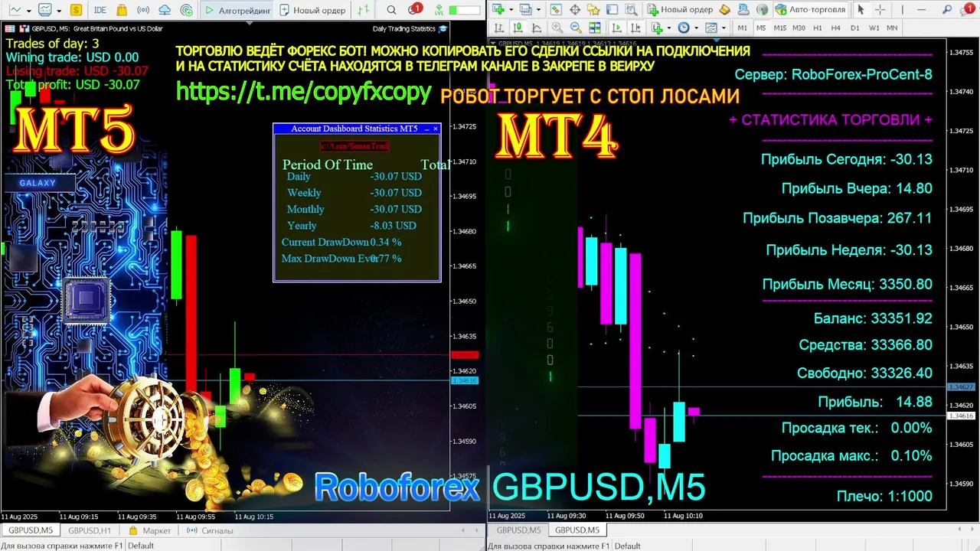
Task: Select the crosshair tool in MT4
Action: [880, 9]
